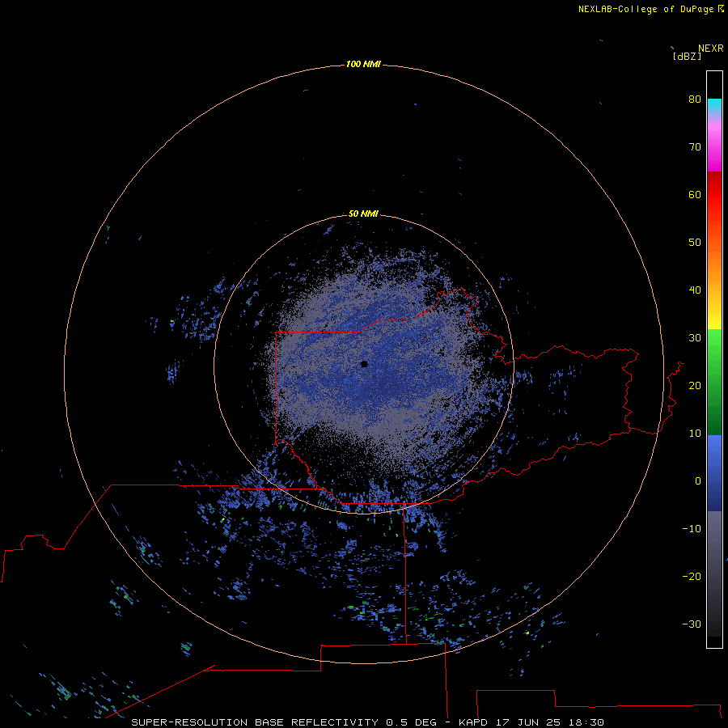
Task: Click the -10 value on the dBZ scale
Action: tap(692, 529)
